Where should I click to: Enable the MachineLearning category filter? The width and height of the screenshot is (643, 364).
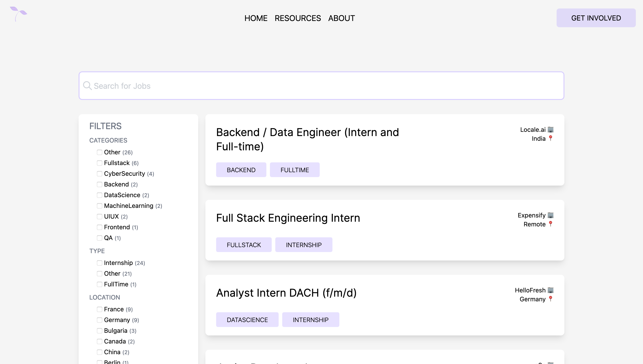(100, 206)
